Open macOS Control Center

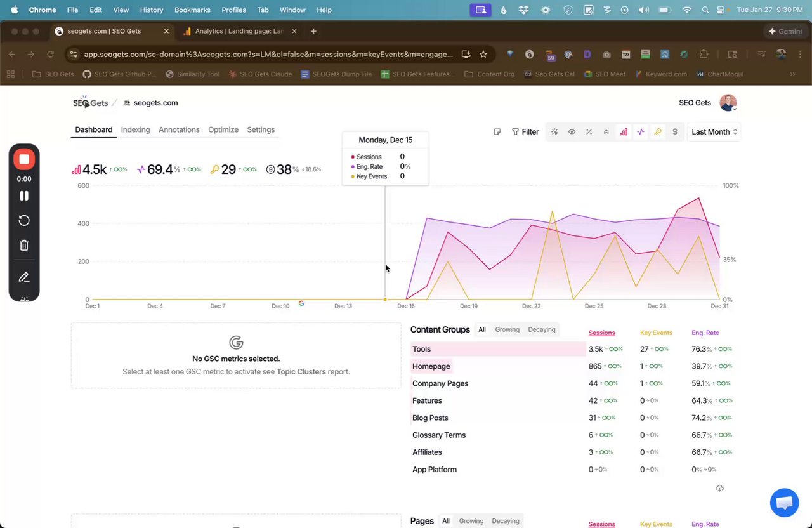point(721,10)
